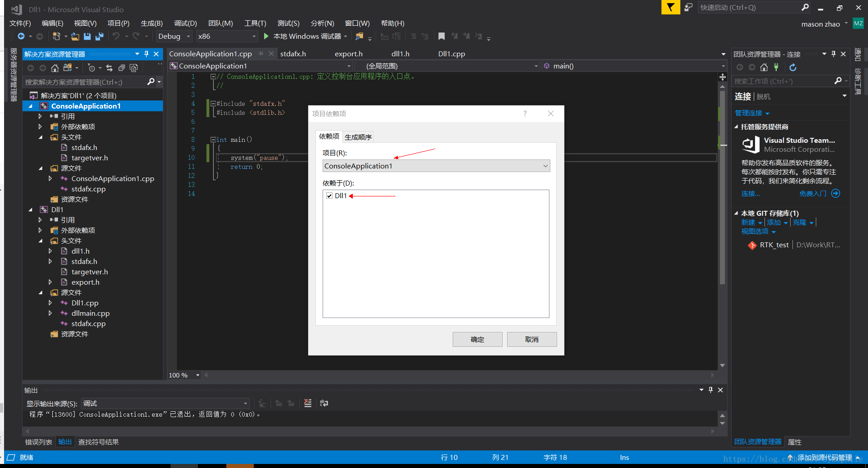Viewport: 868px width, 468px height.
Task: Click the Output panel horizontal scrollbar
Action: (x=370, y=431)
